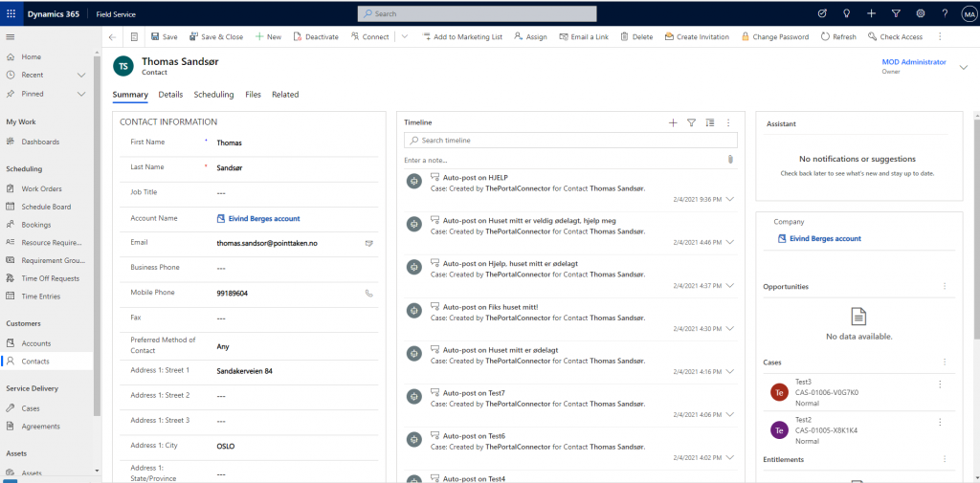Click the task flow assistant target icon
Screen dimensions: 980x483
(x=822, y=13)
